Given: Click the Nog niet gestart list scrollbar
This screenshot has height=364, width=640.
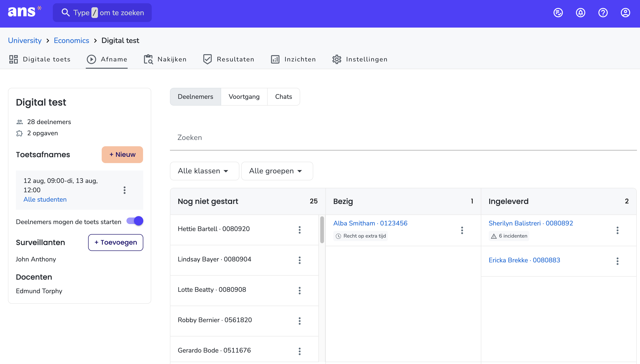Looking at the screenshot, I should [322, 230].
